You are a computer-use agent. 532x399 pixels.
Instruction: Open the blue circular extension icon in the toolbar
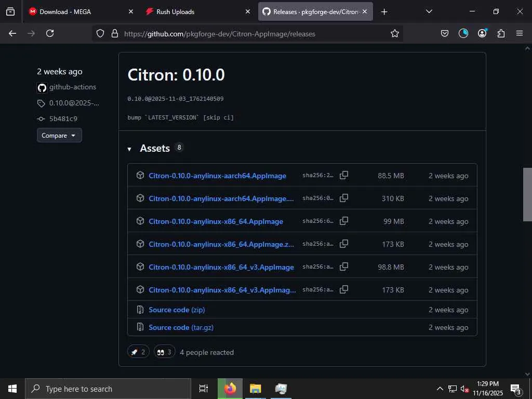click(x=463, y=34)
